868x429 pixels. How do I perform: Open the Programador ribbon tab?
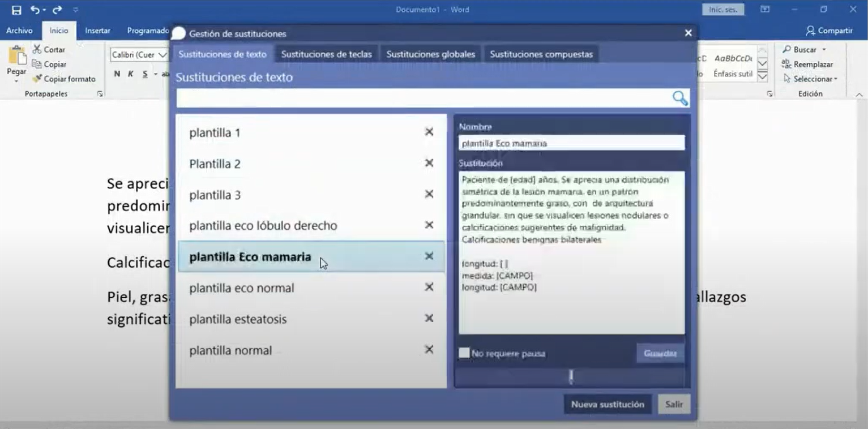pyautogui.click(x=148, y=31)
